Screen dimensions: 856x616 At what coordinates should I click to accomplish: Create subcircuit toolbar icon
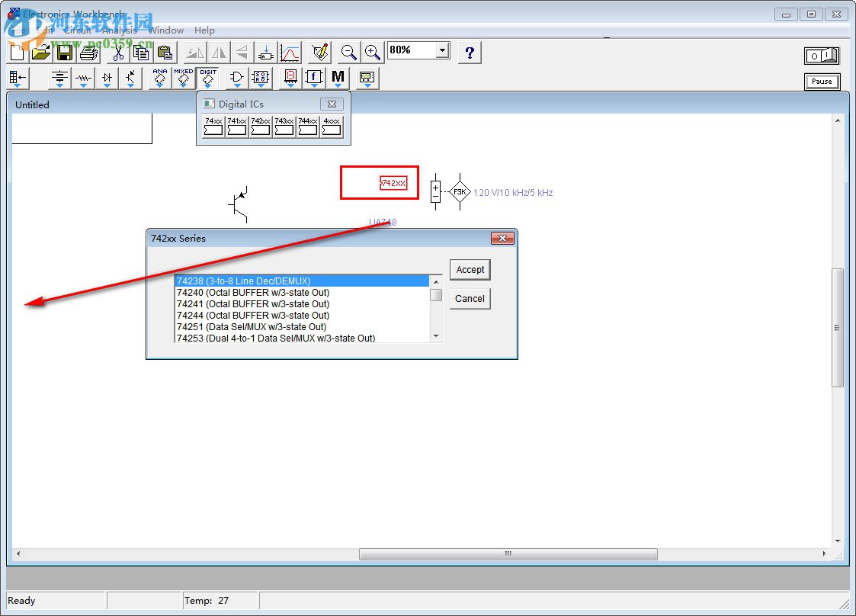266,53
